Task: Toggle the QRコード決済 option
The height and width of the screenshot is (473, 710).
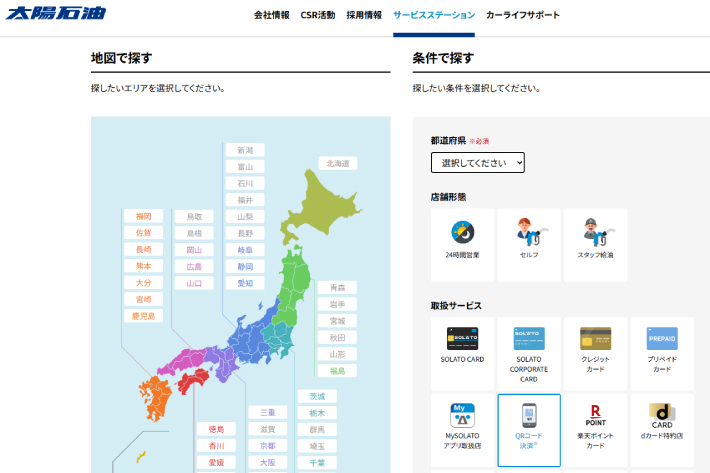Action: (x=529, y=428)
